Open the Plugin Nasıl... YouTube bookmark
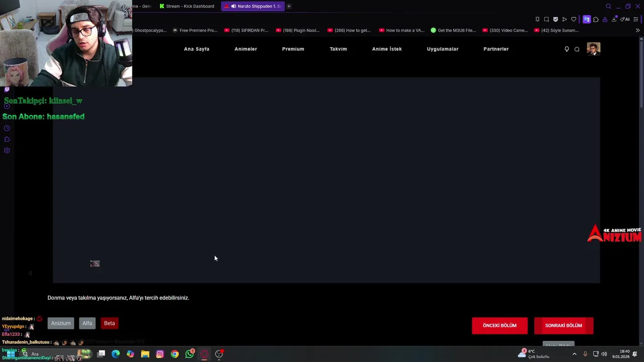The image size is (644, 362). pyautogui.click(x=297, y=30)
